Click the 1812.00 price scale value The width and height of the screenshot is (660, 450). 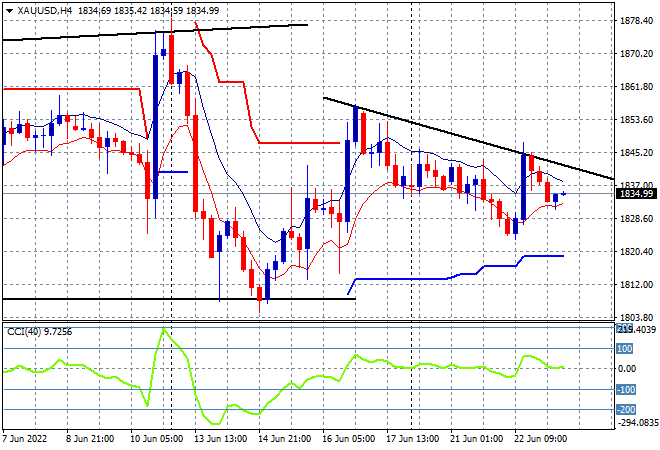click(x=636, y=285)
